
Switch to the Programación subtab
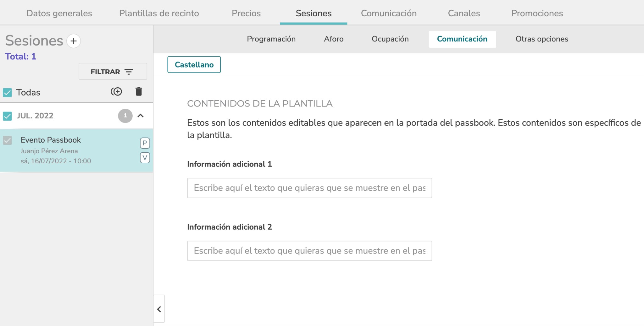(271, 39)
